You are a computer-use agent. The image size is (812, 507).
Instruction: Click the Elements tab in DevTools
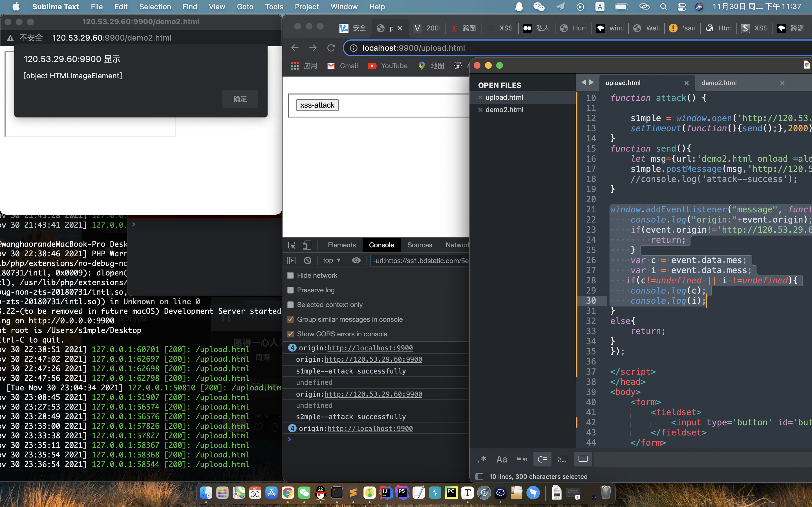pos(342,245)
